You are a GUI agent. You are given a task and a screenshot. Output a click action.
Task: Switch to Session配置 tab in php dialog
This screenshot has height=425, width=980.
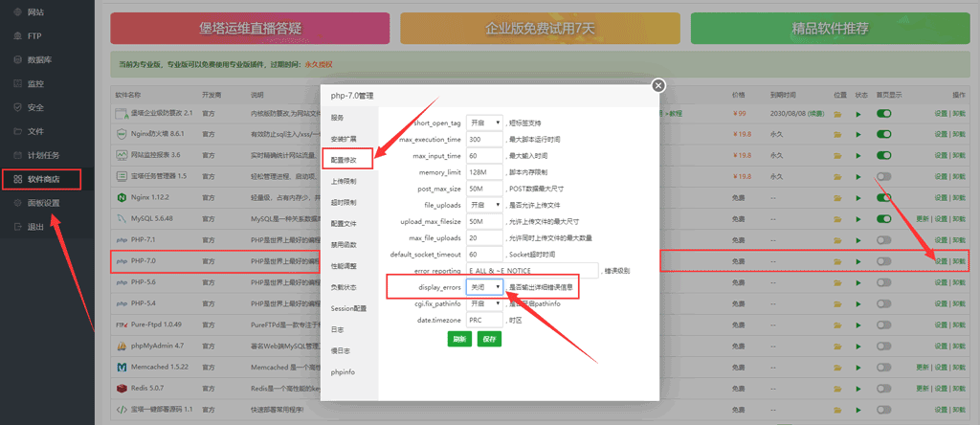coord(349,308)
